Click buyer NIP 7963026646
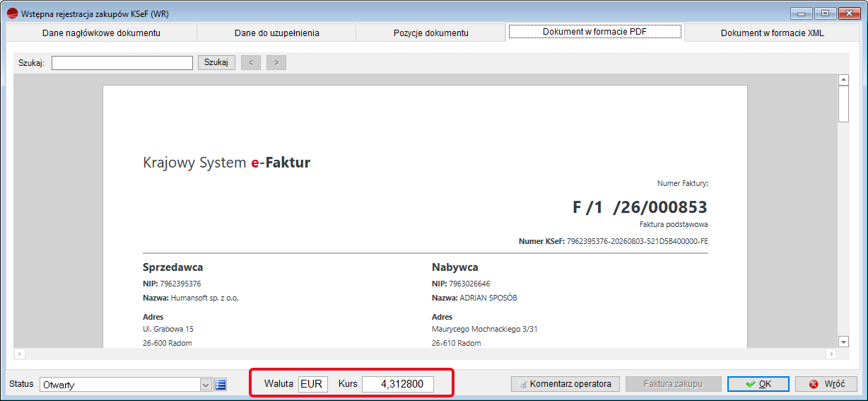 [x=469, y=284]
